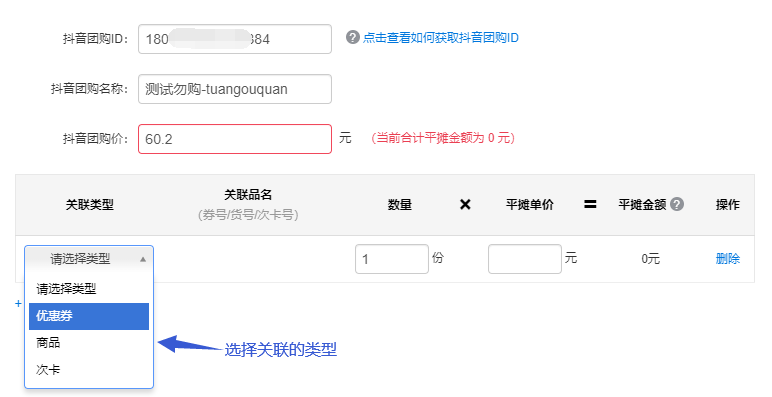Click the equals sign in the table header
This screenshot has height=397, width=772.
pyautogui.click(x=590, y=204)
